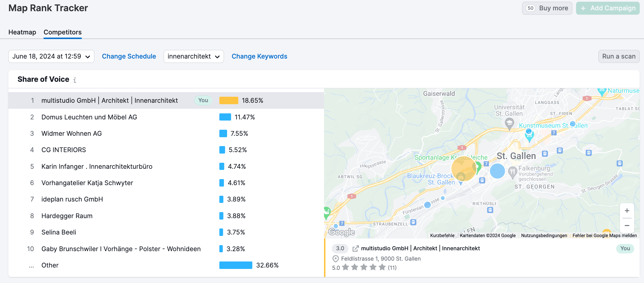
Task: Click the St. Gallen city label on map
Action: click(x=516, y=156)
